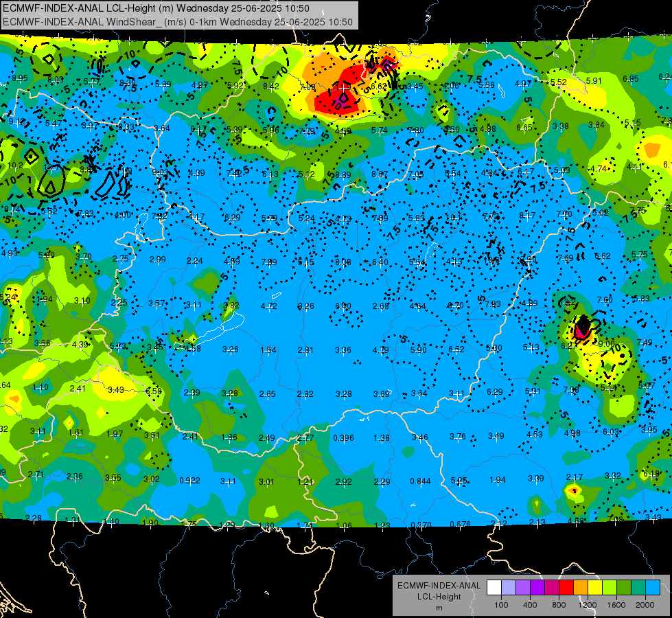Click the grid value 1.54
Screen dimensions: 672x618
(268, 350)
